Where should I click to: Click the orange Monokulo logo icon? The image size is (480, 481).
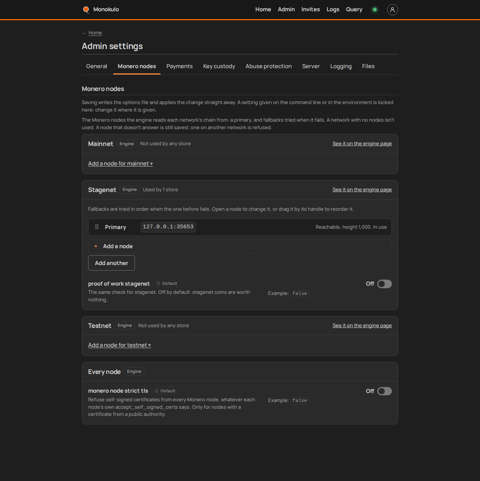click(x=86, y=9)
